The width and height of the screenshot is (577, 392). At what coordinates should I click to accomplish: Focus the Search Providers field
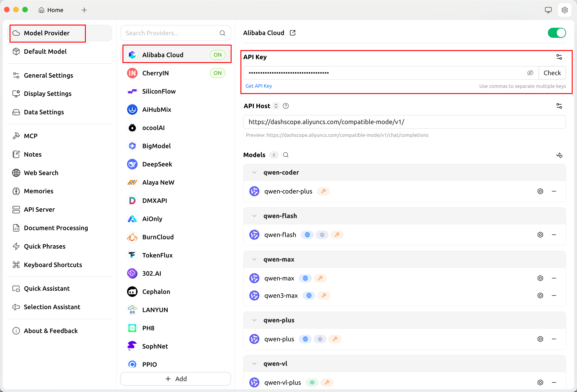(x=171, y=33)
